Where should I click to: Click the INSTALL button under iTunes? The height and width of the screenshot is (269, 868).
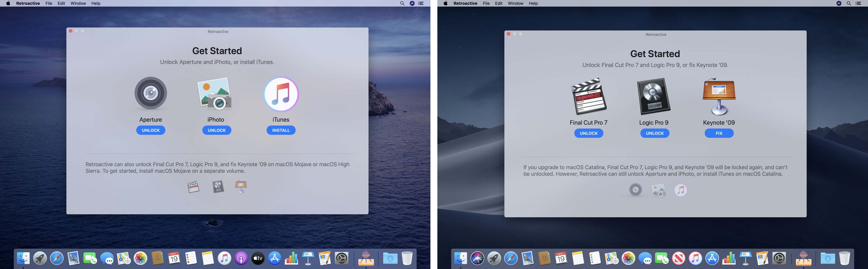(281, 130)
